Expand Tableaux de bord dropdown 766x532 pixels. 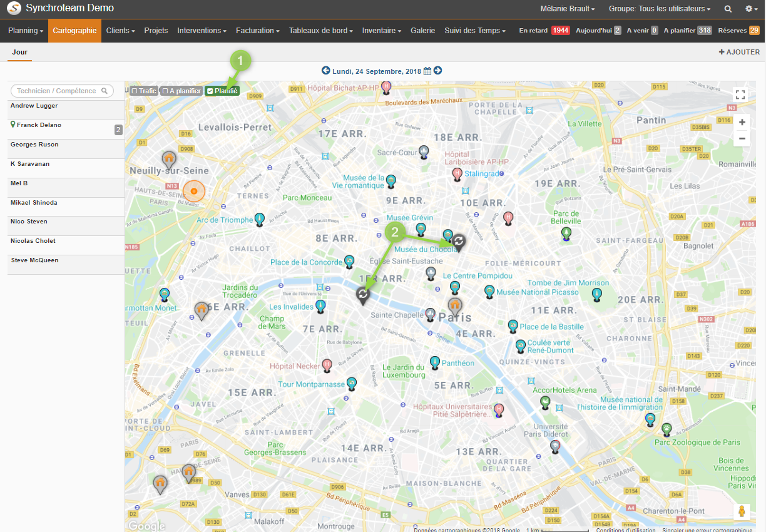coord(321,31)
